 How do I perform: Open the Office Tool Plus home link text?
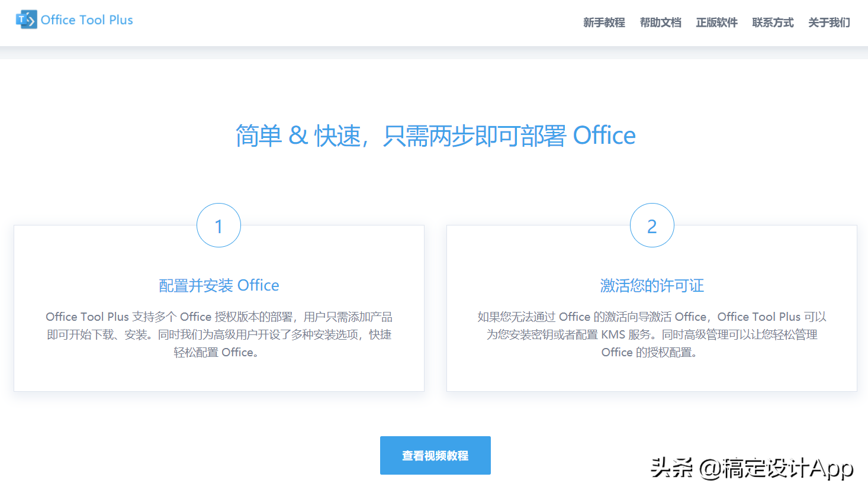(x=86, y=20)
